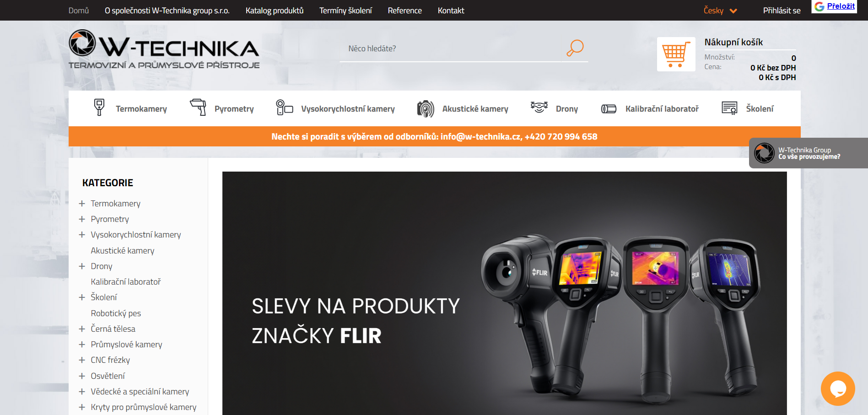
Task: Expand the Černá tělesa category
Action: (x=82, y=329)
